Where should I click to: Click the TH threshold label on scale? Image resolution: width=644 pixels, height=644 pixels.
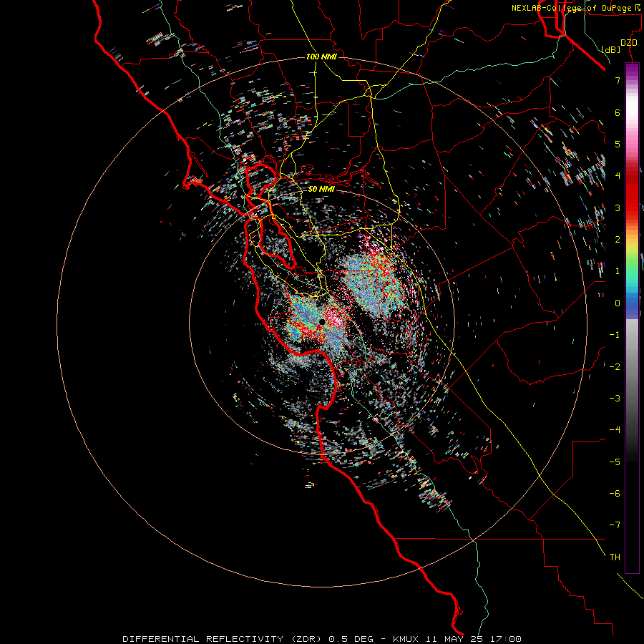coord(615,557)
